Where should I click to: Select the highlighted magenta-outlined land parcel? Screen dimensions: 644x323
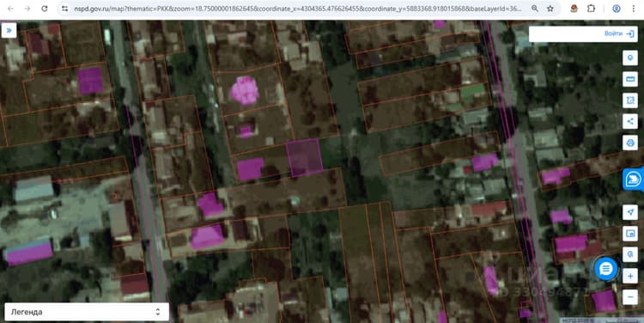point(304,158)
